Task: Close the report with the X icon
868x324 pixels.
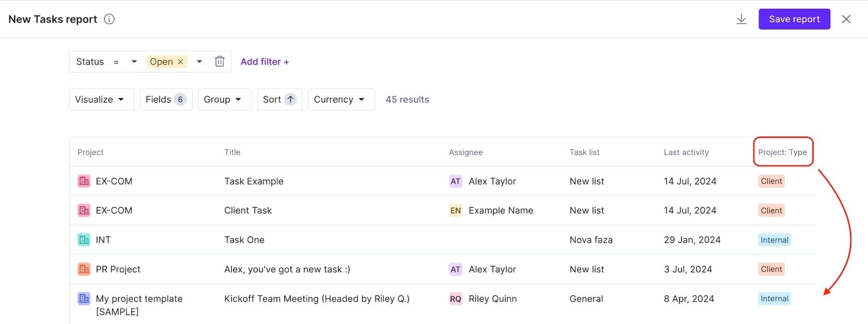Action: (x=846, y=19)
